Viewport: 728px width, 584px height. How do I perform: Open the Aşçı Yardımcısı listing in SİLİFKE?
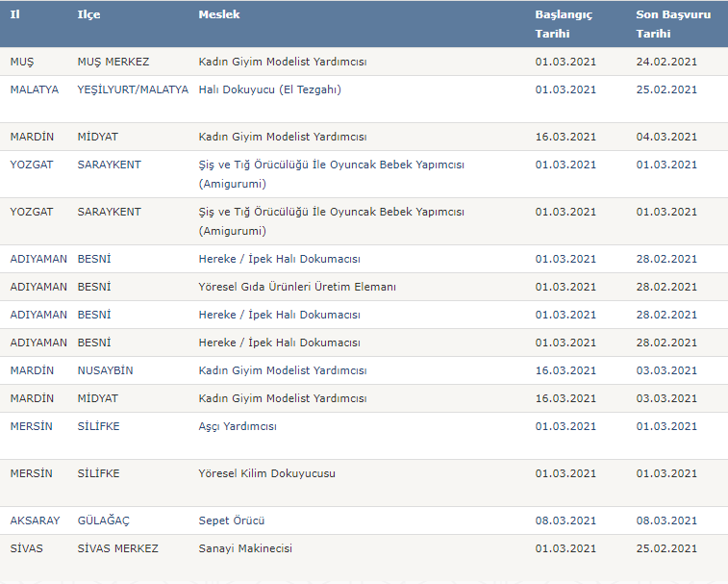tap(238, 426)
